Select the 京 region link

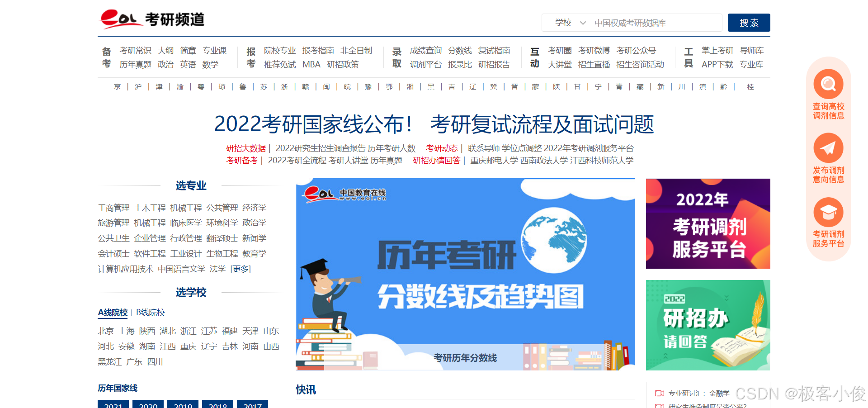tap(118, 87)
